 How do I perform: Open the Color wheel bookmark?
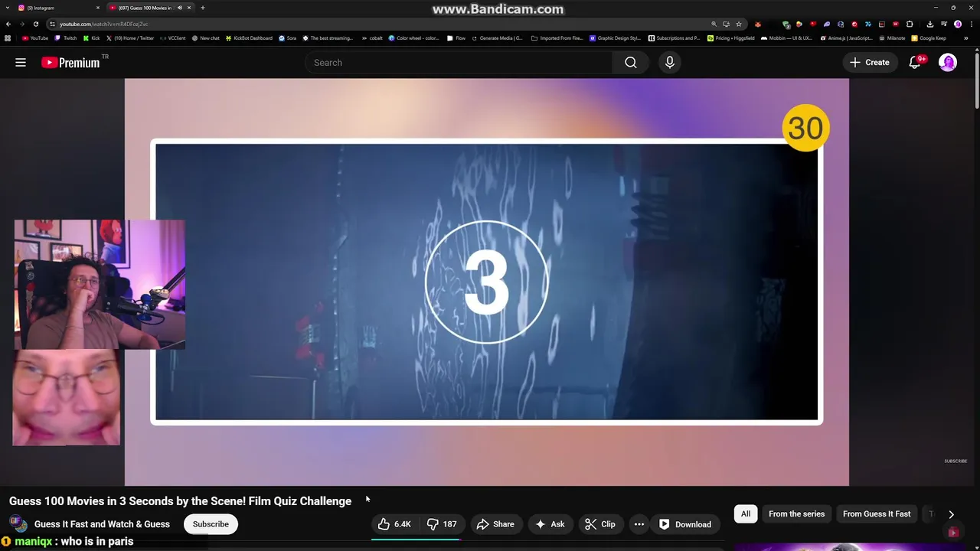tap(414, 37)
